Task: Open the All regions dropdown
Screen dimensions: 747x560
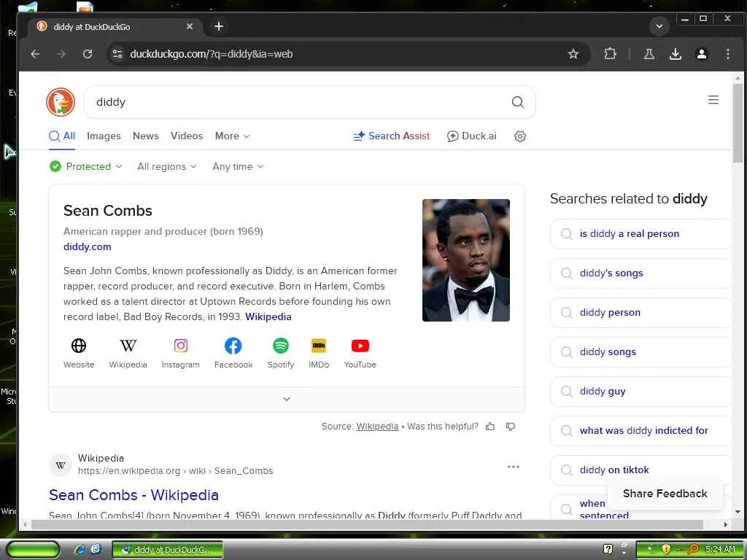Action: (x=167, y=166)
